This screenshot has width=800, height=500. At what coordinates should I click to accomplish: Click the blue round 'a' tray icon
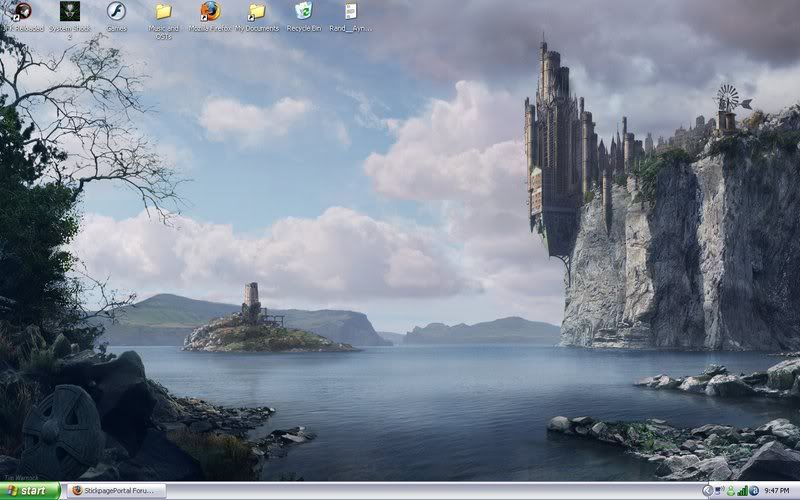pos(754,491)
